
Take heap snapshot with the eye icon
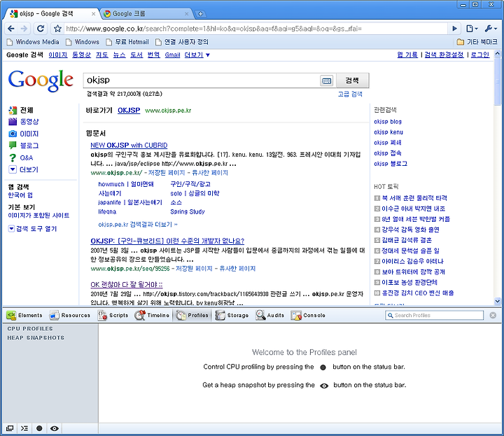[55, 428]
